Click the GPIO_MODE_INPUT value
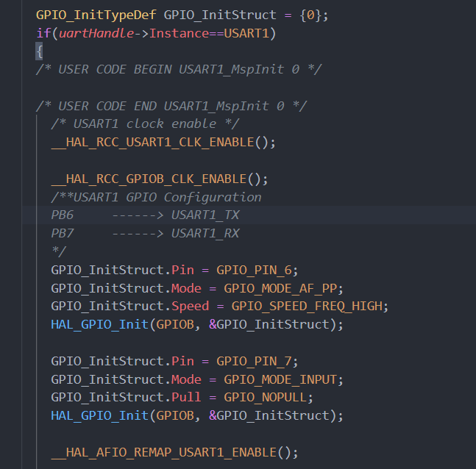The height and width of the screenshot is (469, 476). [280, 379]
